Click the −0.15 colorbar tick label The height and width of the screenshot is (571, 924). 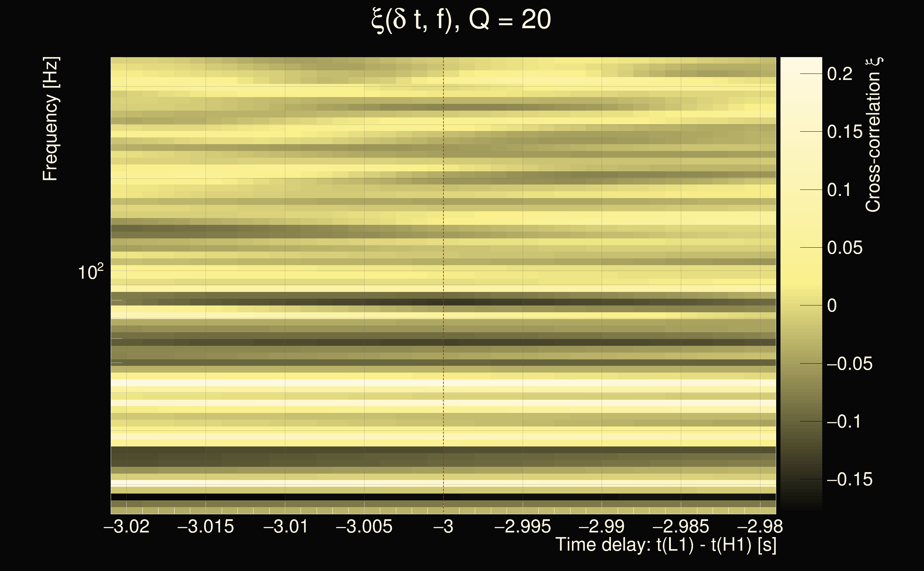(x=850, y=480)
